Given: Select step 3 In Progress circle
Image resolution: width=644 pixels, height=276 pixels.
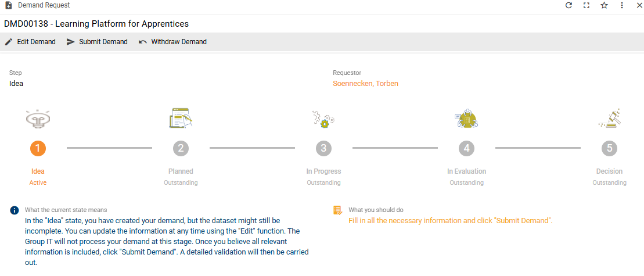Looking at the screenshot, I should pyautogui.click(x=323, y=148).
